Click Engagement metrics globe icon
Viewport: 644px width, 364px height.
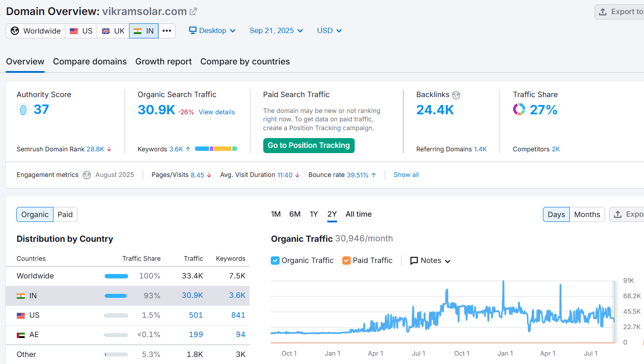click(x=87, y=175)
